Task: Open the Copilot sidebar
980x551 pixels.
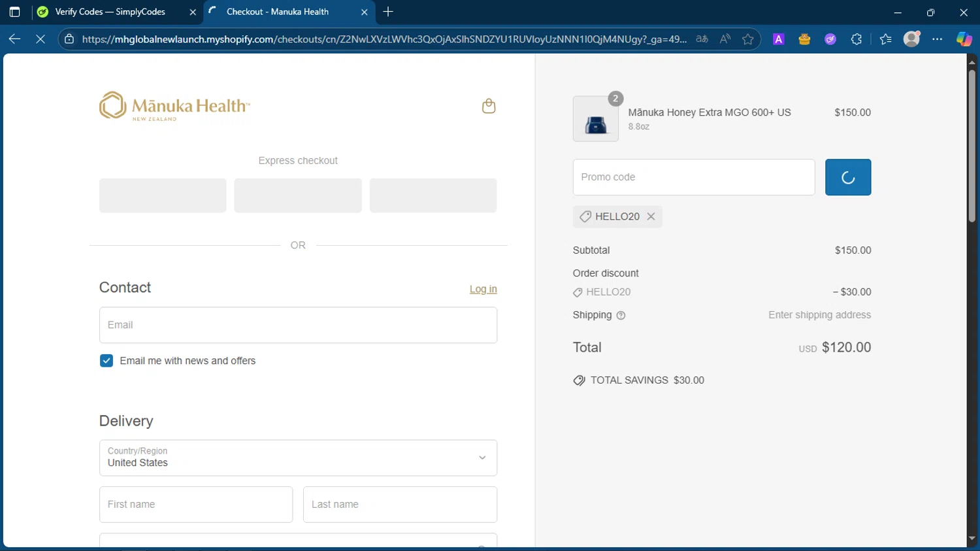Action: coord(964,39)
